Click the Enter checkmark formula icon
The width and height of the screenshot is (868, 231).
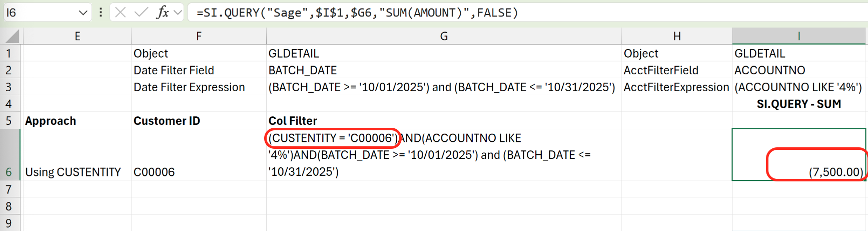(x=142, y=13)
